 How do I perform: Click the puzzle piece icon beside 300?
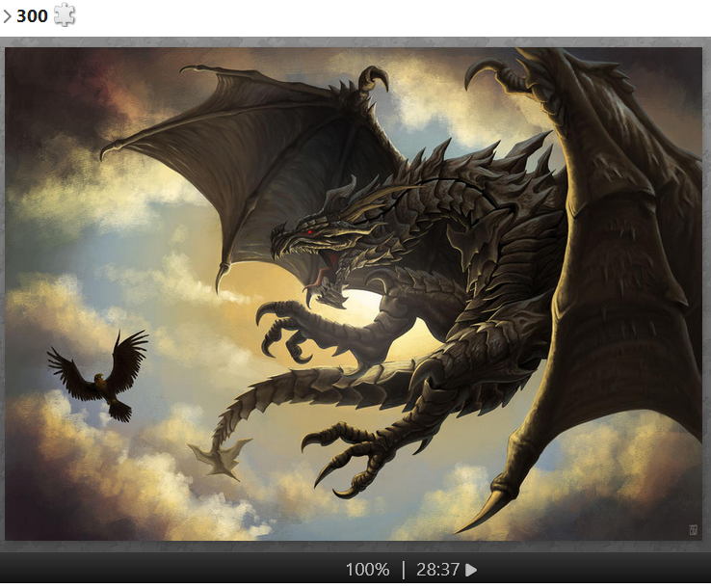click(65, 14)
